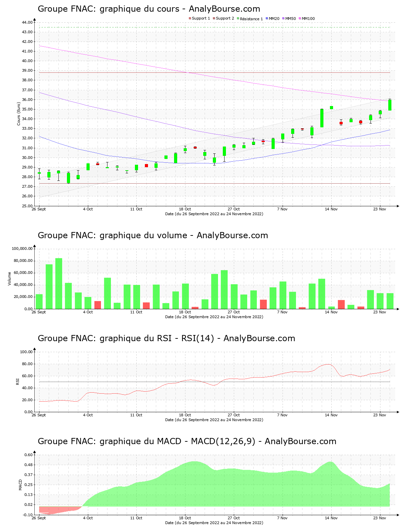Click the 60,000.00 volume axis label

(23, 273)
